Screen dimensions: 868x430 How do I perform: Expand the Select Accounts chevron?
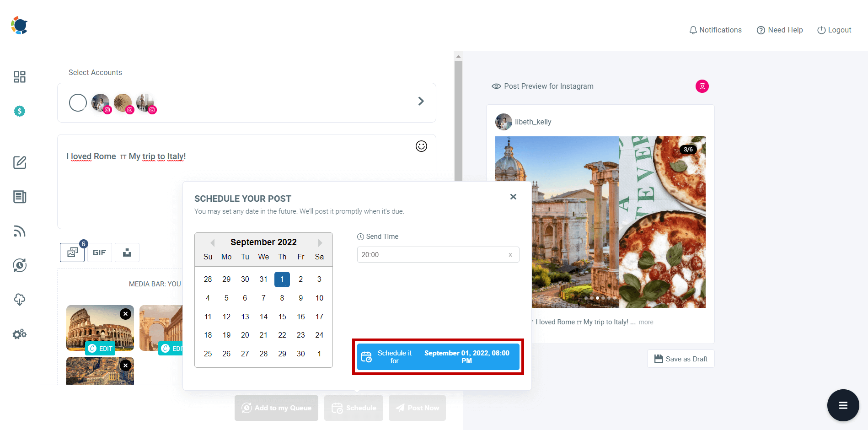421,101
